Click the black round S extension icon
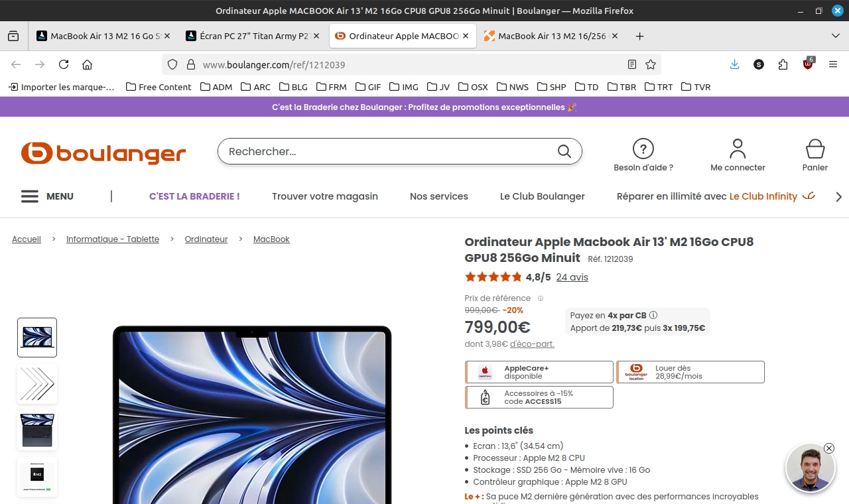849x504 pixels. (759, 64)
